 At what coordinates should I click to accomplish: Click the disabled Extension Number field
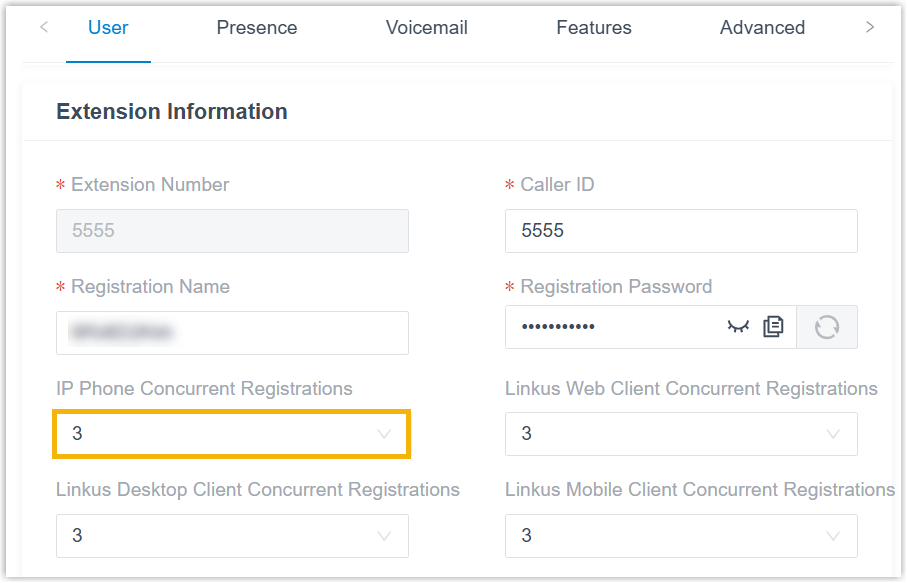click(232, 231)
